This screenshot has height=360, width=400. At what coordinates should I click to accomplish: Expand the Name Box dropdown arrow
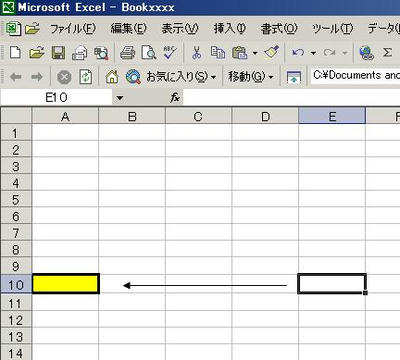(x=120, y=98)
